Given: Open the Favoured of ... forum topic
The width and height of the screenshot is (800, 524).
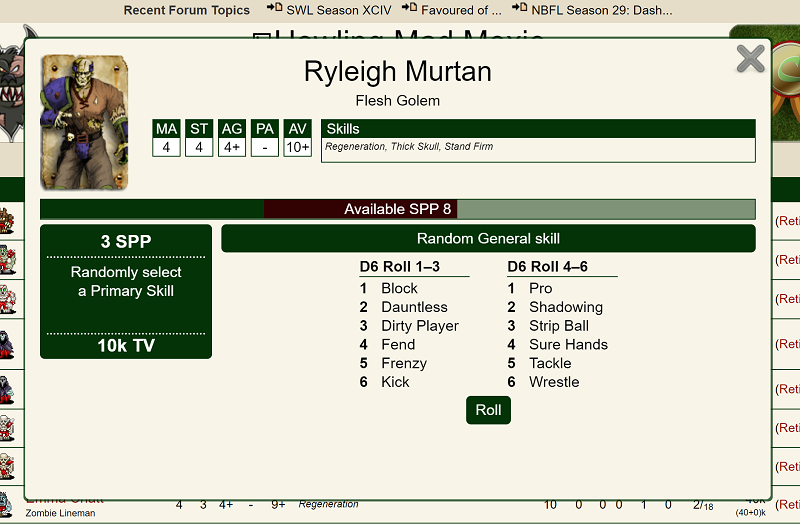Looking at the screenshot, I should pos(461,10).
